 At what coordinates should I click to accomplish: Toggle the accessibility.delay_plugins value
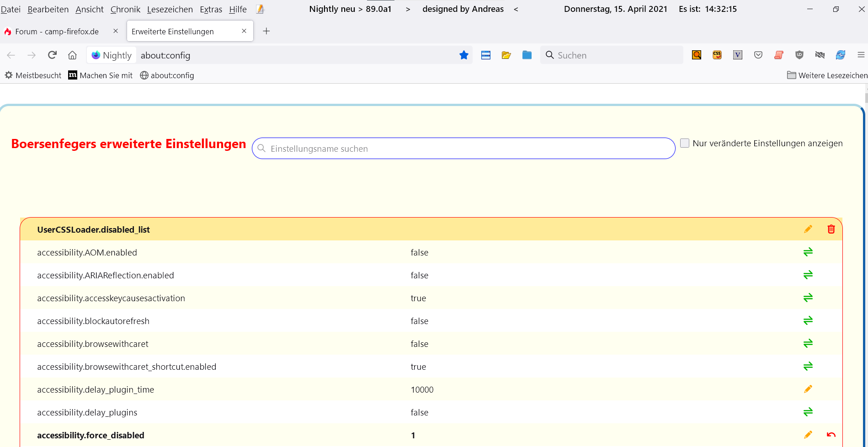coord(808,412)
